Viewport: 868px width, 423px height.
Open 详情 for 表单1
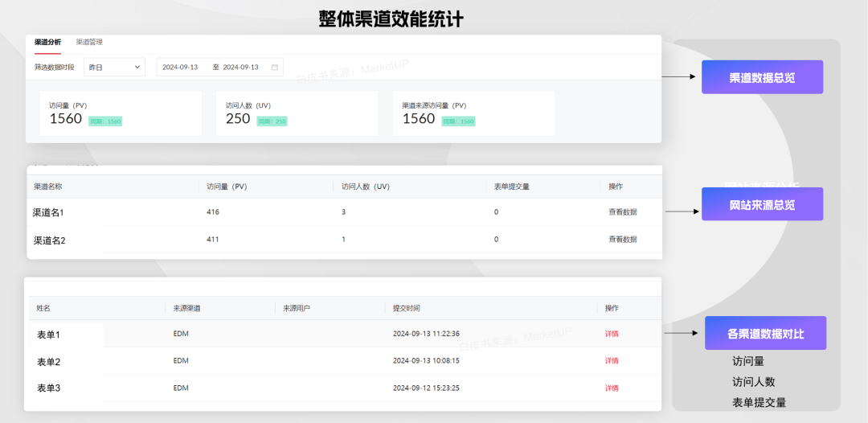coord(612,334)
